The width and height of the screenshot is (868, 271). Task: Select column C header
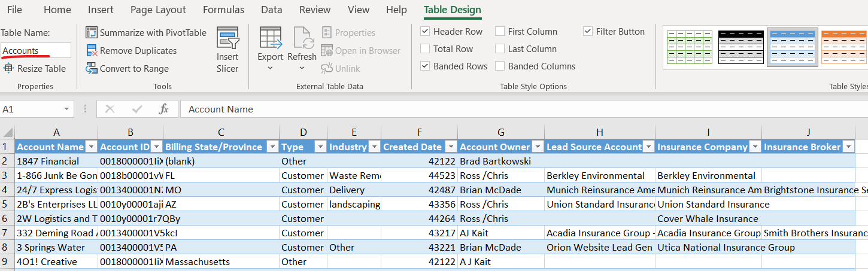[221, 132]
